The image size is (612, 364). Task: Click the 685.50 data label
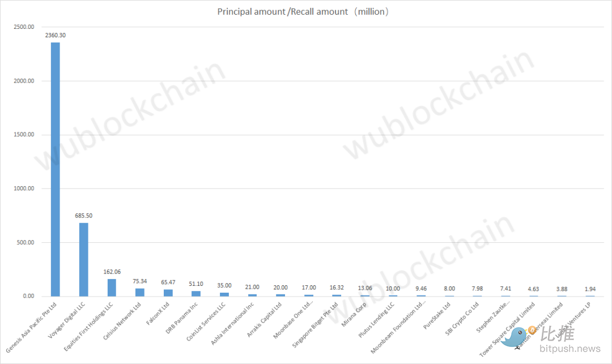[84, 216]
